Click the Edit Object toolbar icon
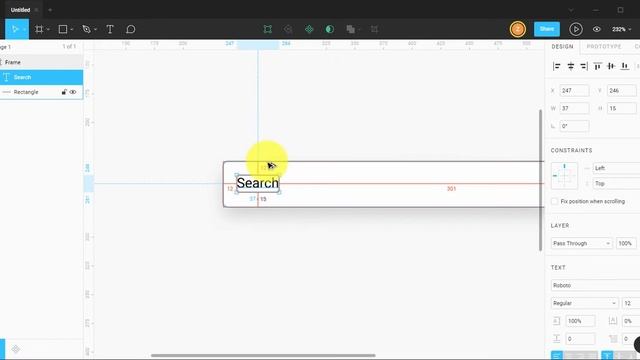The height and width of the screenshot is (360, 640). [x=267, y=29]
